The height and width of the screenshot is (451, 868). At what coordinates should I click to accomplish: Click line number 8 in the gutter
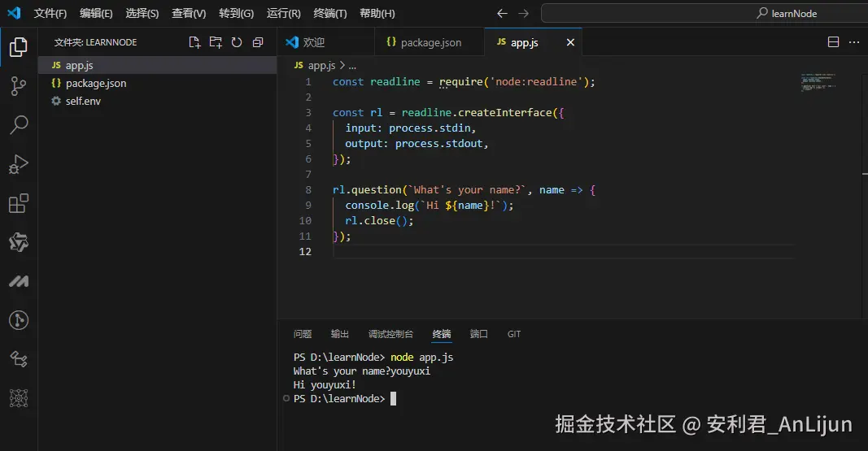click(x=308, y=190)
